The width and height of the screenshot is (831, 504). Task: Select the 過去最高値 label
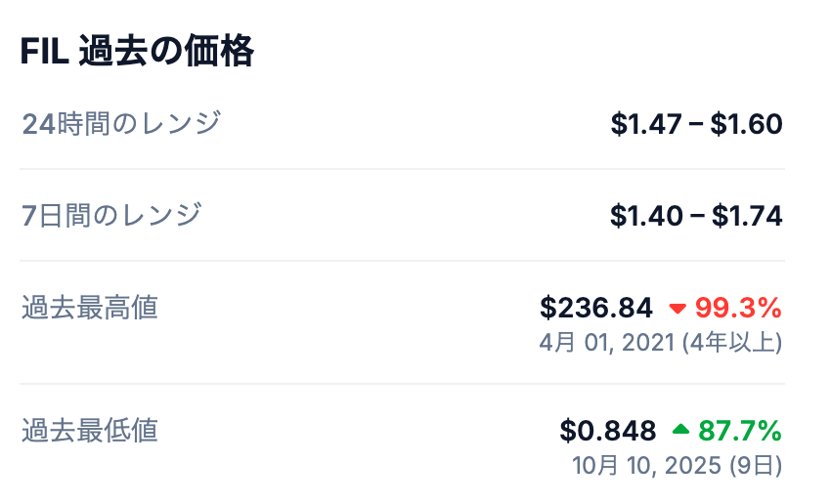(90, 308)
